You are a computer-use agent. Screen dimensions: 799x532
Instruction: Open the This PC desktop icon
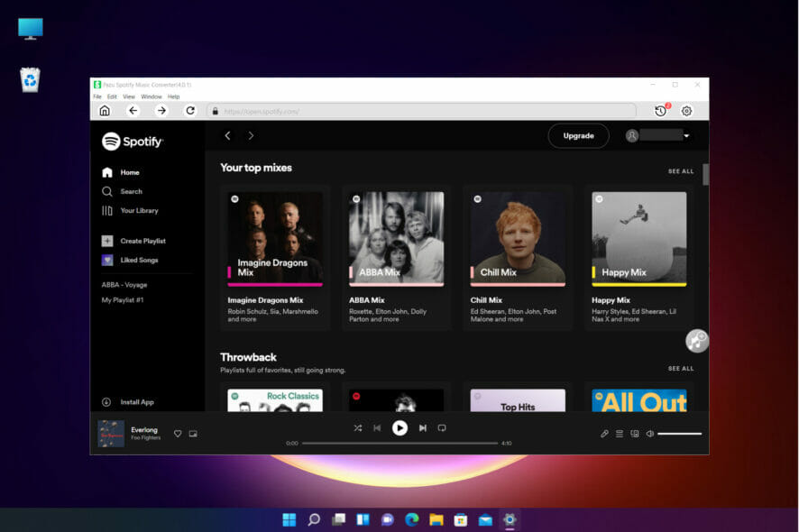(x=30, y=29)
